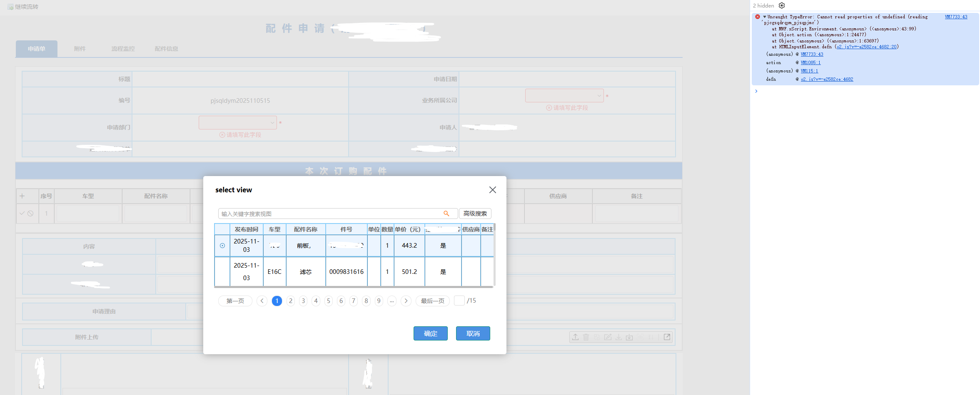Click the 2 hidden messages label
The height and width of the screenshot is (395, 980).
point(763,5)
